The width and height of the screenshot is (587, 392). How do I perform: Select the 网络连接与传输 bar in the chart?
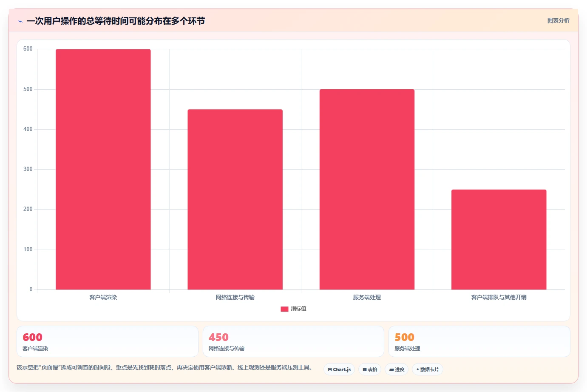point(235,200)
